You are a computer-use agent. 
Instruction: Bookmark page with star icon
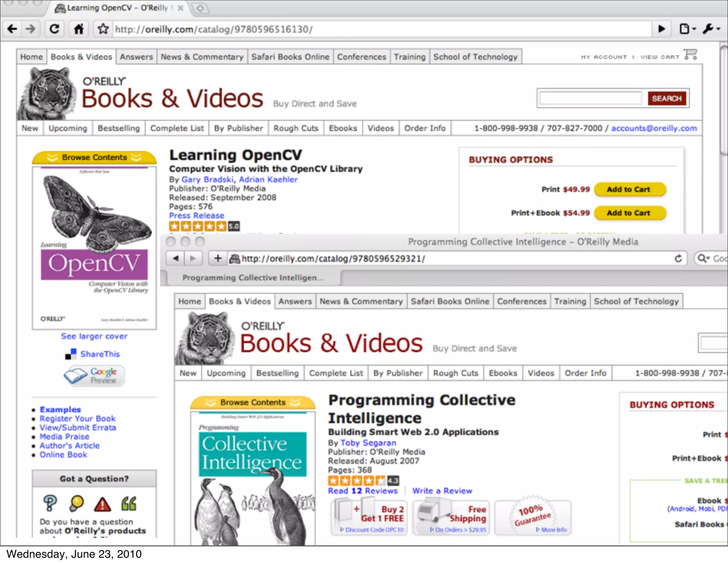(103, 29)
